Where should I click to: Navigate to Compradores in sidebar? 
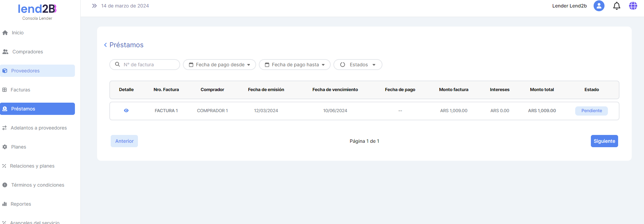tap(27, 52)
